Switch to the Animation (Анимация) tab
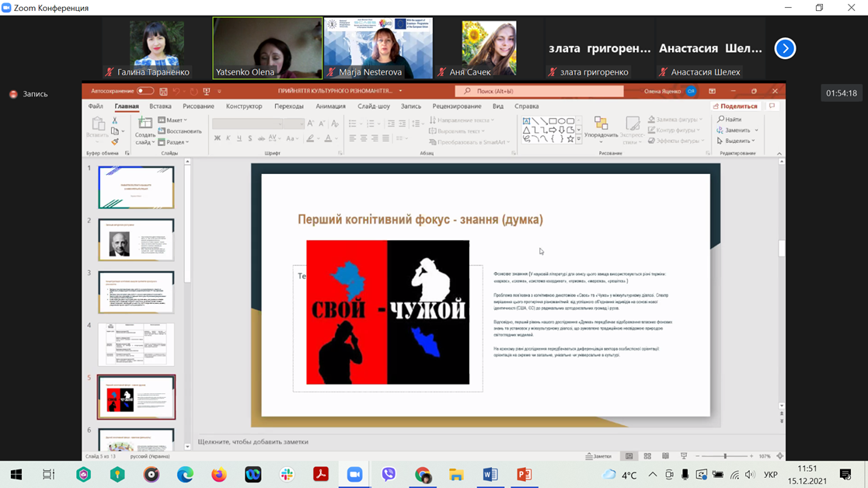The height and width of the screenshot is (488, 868). coord(330,106)
